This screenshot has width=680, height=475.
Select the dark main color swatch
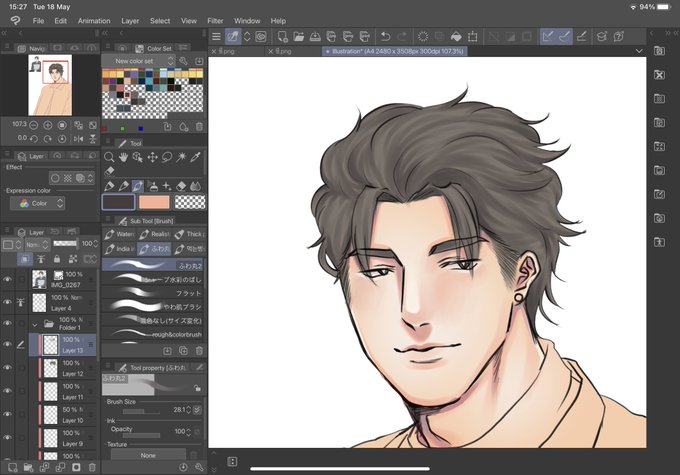coord(118,202)
